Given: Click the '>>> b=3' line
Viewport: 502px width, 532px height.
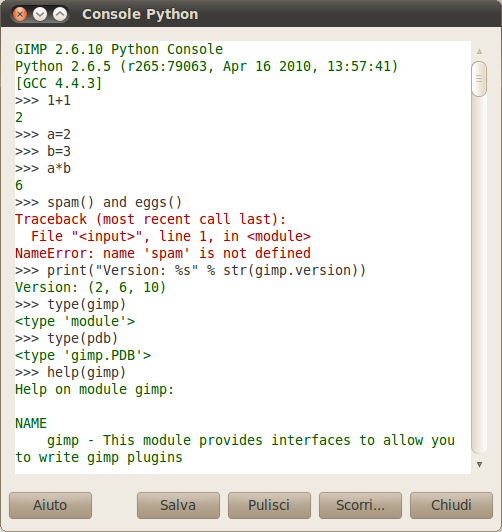Looking at the screenshot, I should tap(43, 151).
